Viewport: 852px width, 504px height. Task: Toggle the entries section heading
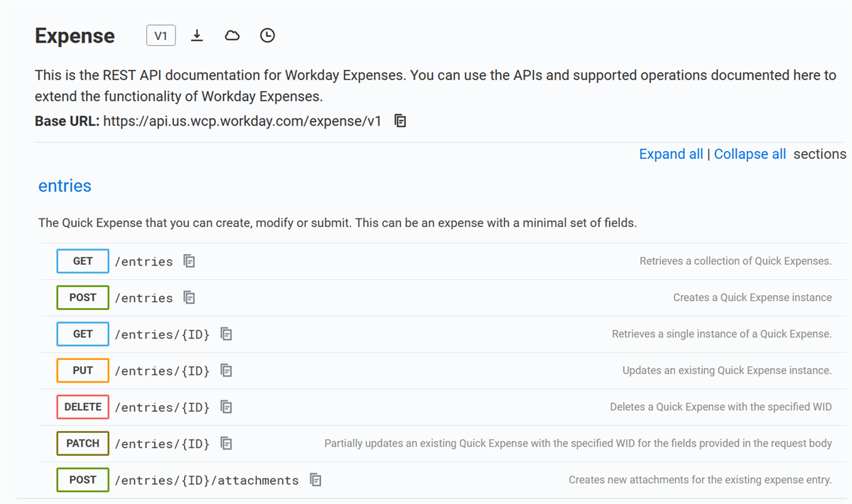tap(65, 186)
